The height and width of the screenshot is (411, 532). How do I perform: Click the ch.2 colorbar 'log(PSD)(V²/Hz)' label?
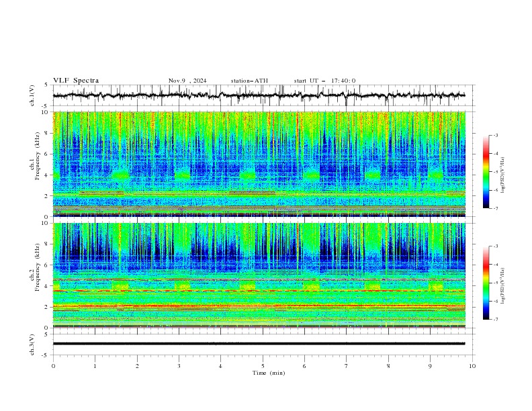[x=502, y=286]
